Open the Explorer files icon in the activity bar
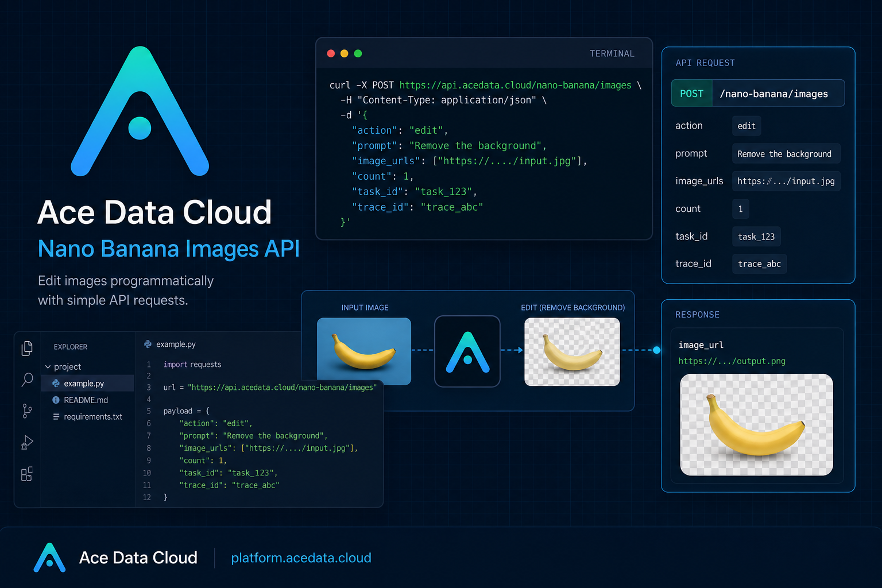This screenshot has height=588, width=882. (x=27, y=348)
